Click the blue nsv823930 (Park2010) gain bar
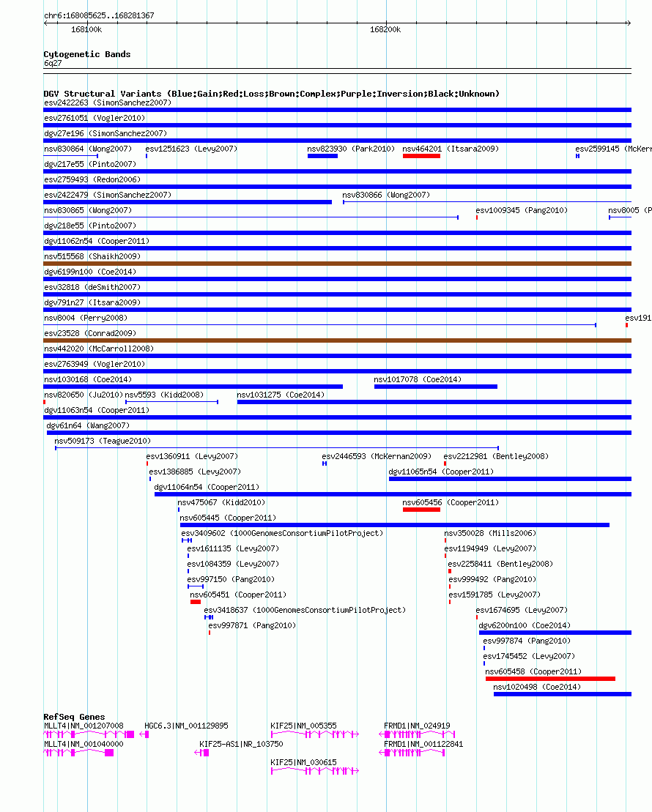The image size is (652, 812). tap(322, 156)
